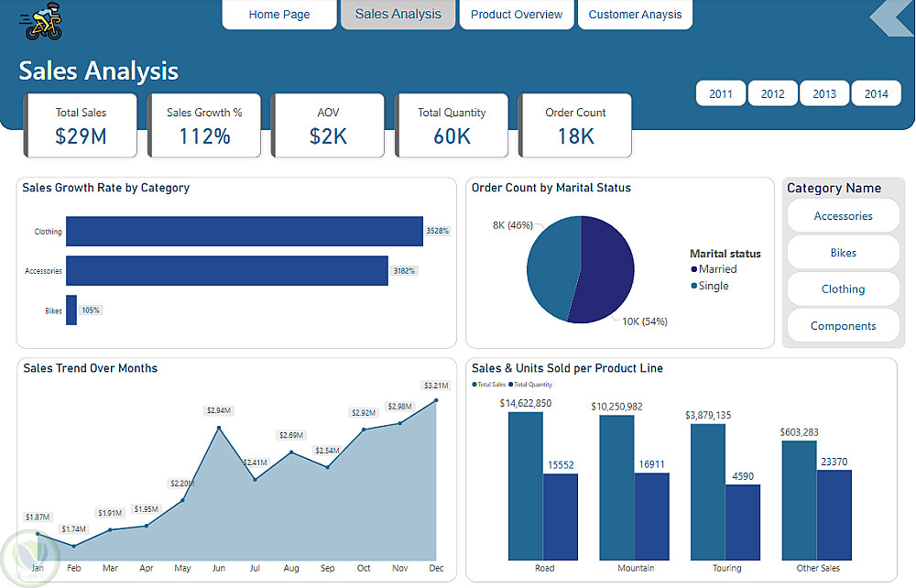This screenshot has height=588, width=916.
Task: Select Other Sales quantity bar 23370
Action: [x=834, y=515]
